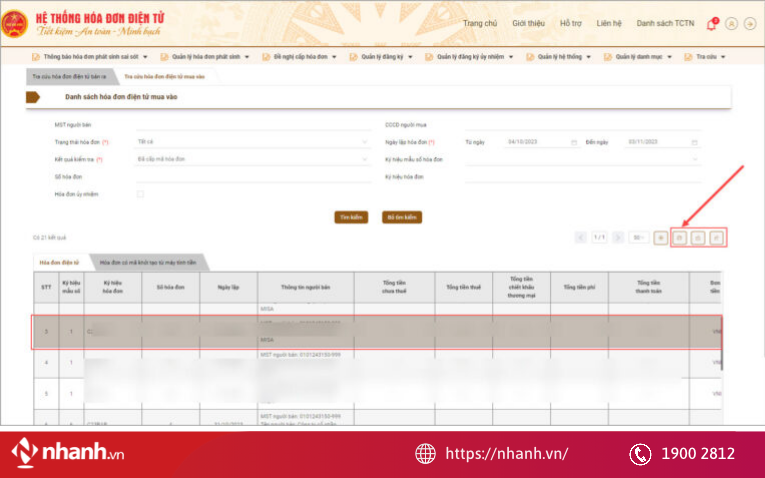Screen dimensions: 765x478
Task: Select invoice row number 4
Action: (x=377, y=363)
